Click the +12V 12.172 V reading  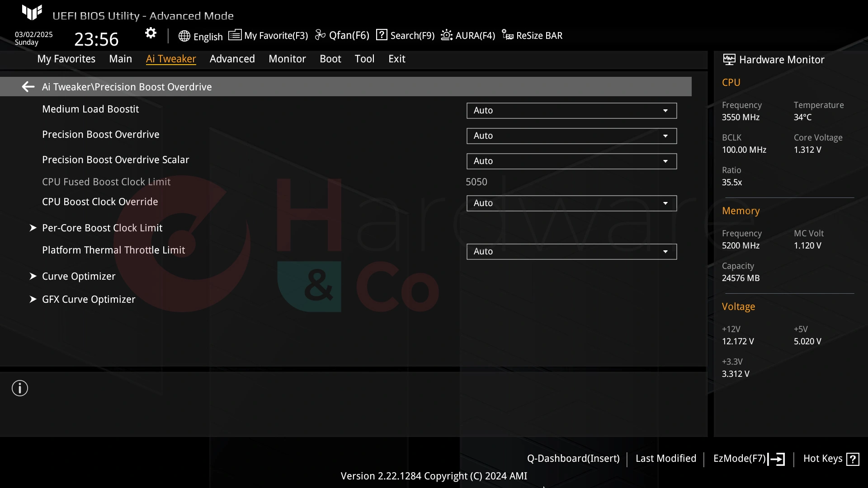738,342
